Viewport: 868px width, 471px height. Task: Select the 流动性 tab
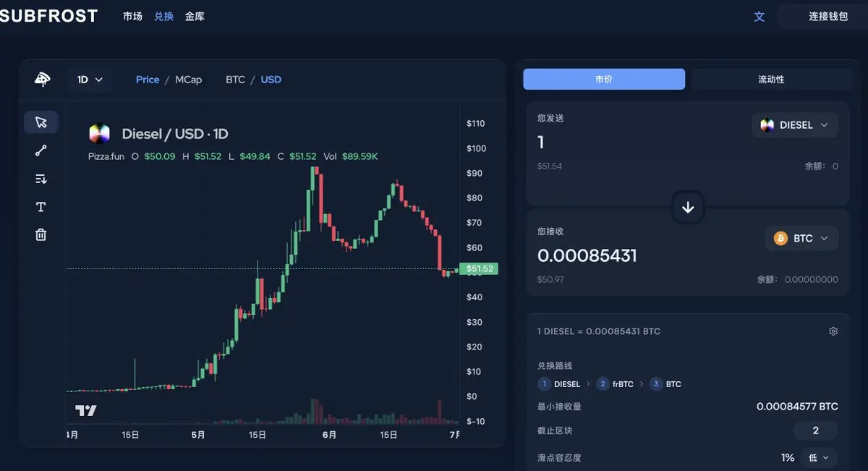[771, 80]
